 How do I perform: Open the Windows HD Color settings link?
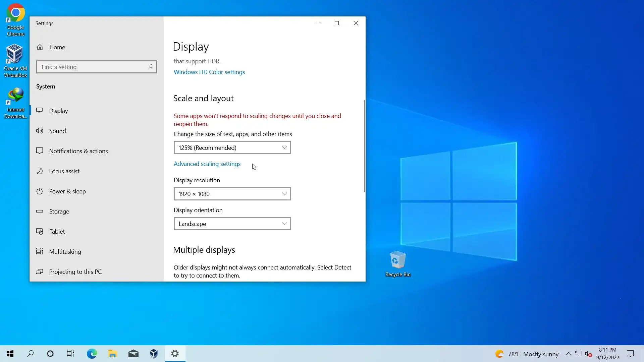tap(209, 72)
